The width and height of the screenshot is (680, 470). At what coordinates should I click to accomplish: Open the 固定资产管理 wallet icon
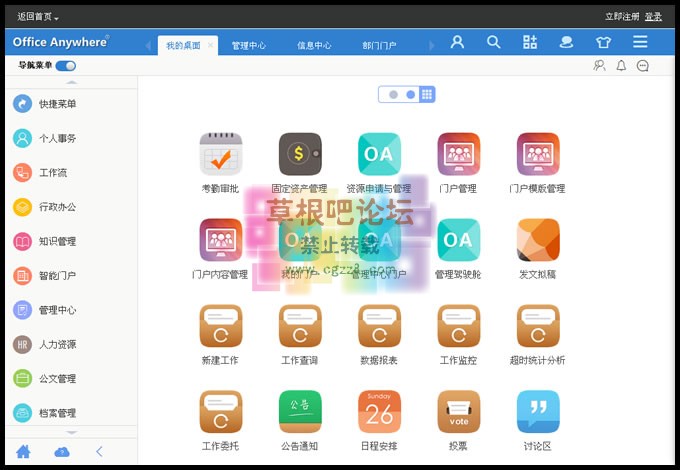click(300, 154)
